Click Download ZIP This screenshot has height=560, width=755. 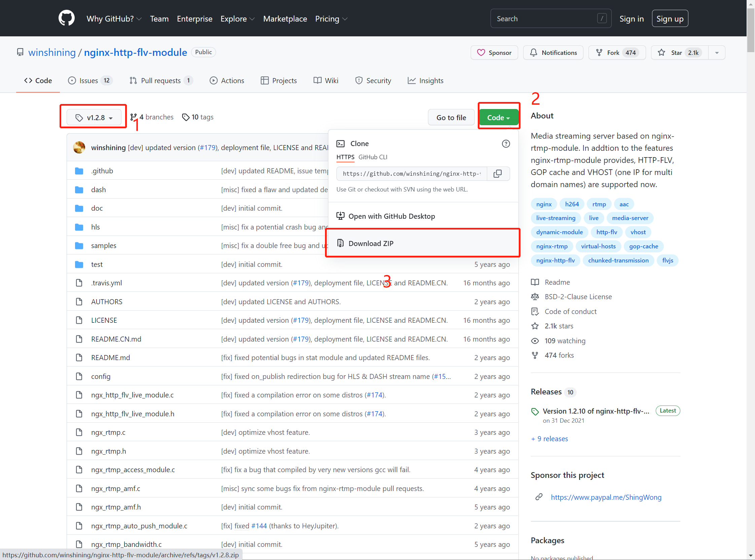371,243
